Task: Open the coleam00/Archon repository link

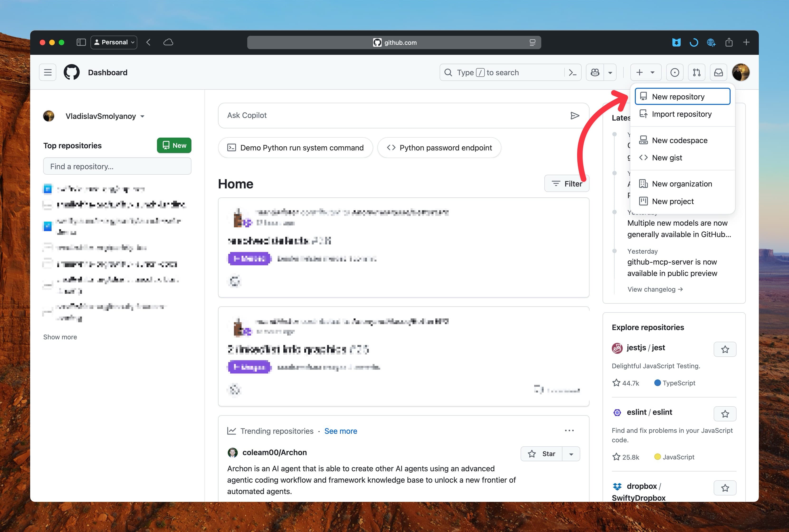Action: click(x=274, y=452)
